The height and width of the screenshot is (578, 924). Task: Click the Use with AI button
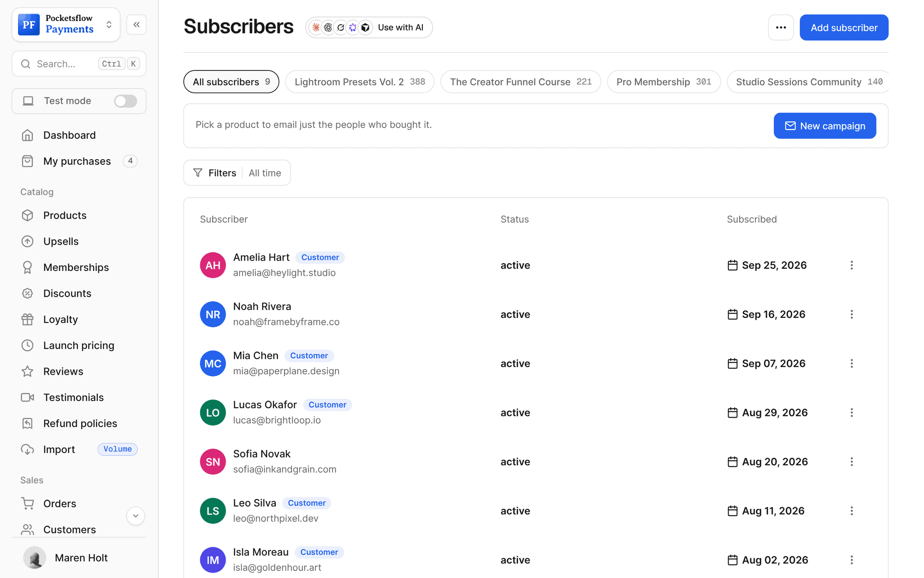coord(369,28)
